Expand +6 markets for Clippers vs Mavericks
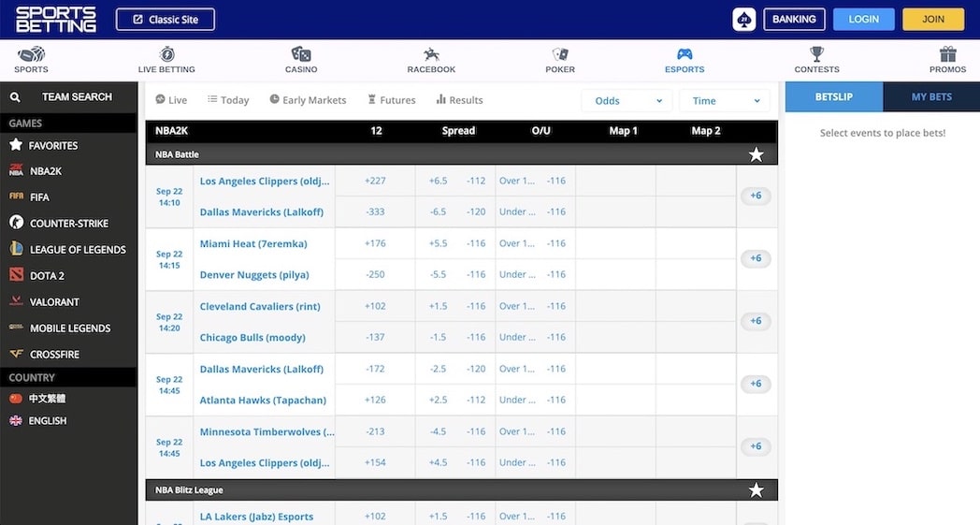The image size is (980, 525). click(x=756, y=196)
